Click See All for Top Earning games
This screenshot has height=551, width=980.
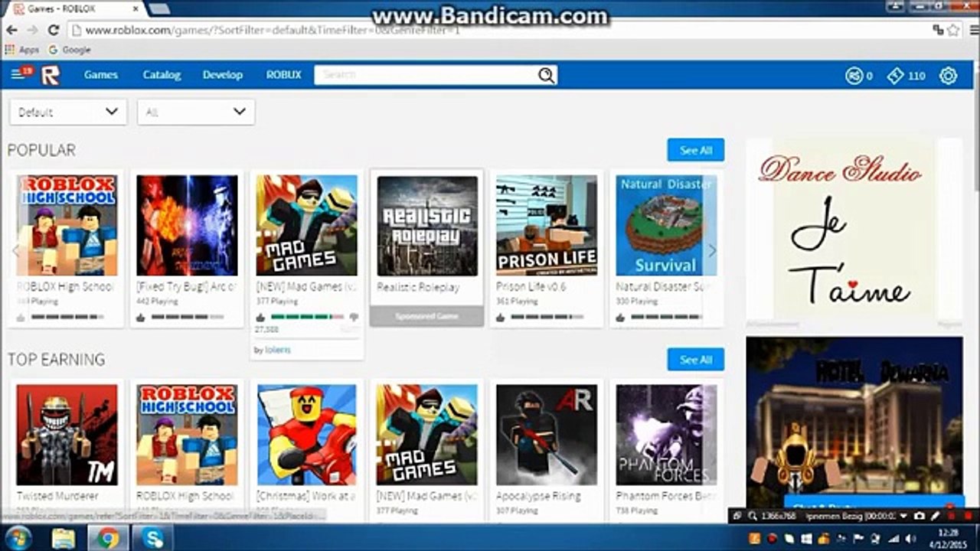[x=696, y=360]
